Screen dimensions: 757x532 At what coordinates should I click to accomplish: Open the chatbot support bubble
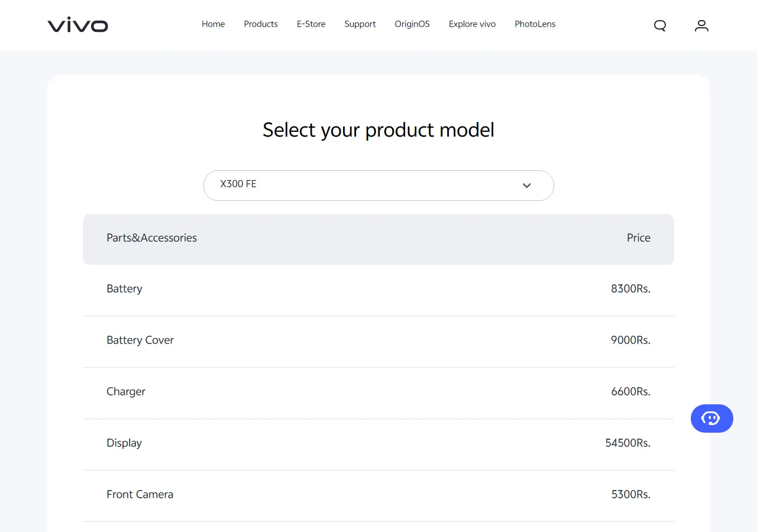[x=712, y=419]
